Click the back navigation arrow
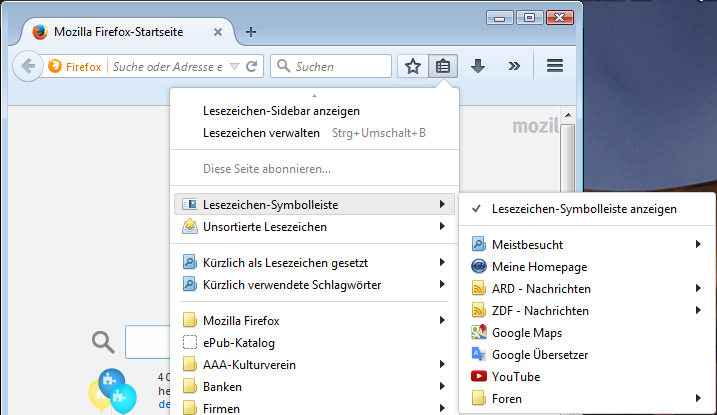 tap(27, 67)
